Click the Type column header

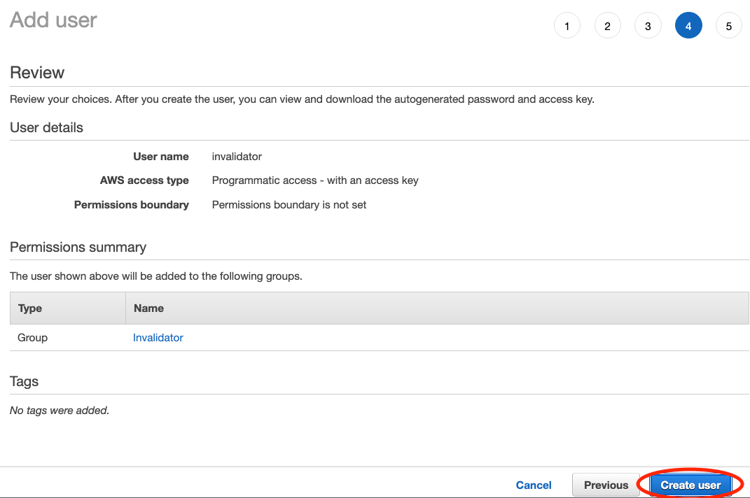pyautogui.click(x=30, y=308)
